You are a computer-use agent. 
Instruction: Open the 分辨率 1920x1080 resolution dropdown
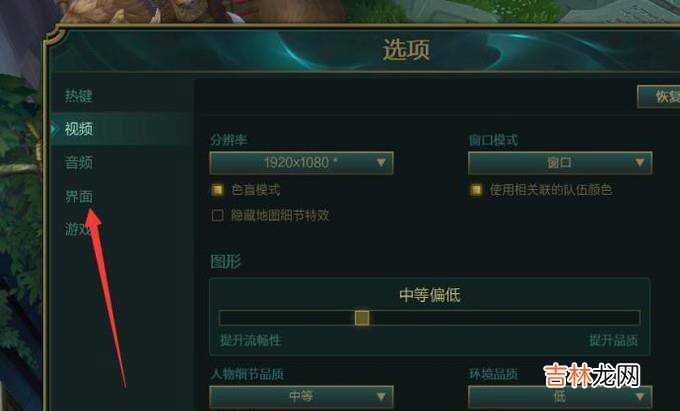[301, 163]
